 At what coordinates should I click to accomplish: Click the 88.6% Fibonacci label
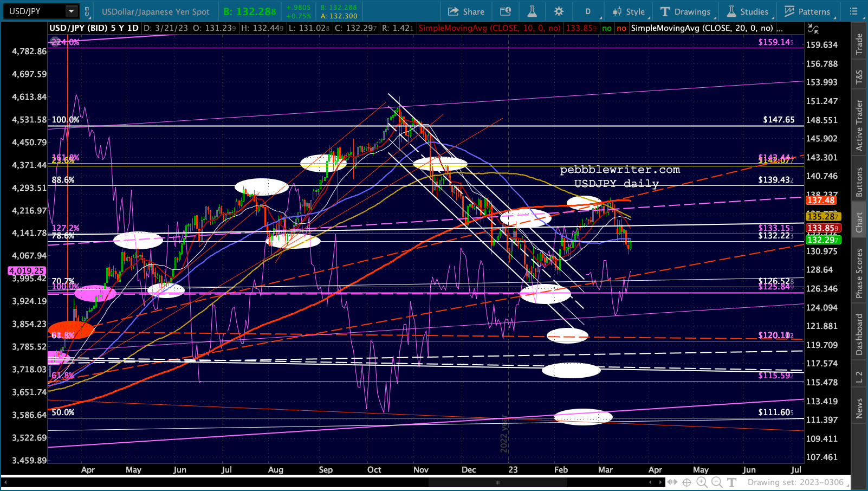63,180
